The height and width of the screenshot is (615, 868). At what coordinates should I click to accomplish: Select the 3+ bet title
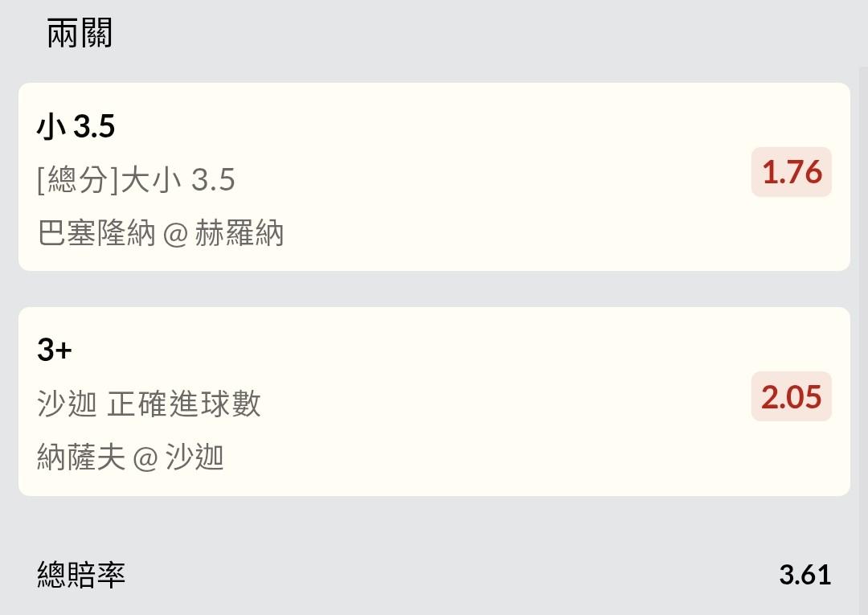55,351
